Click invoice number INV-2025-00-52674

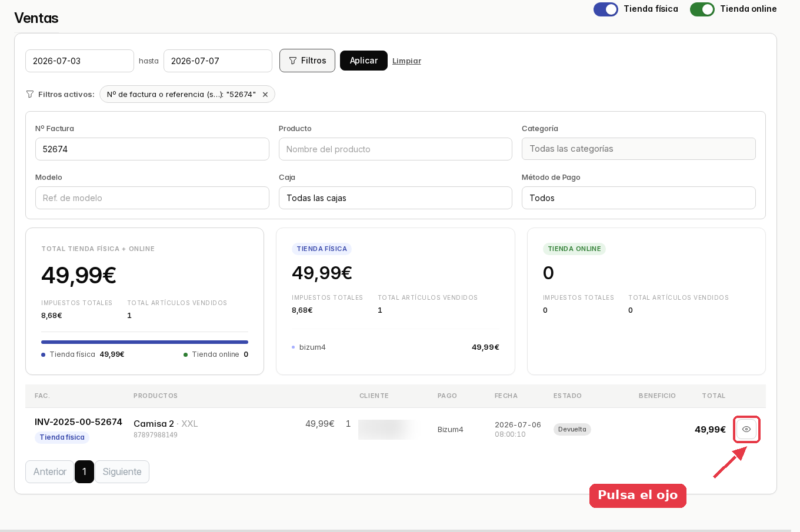click(x=78, y=422)
